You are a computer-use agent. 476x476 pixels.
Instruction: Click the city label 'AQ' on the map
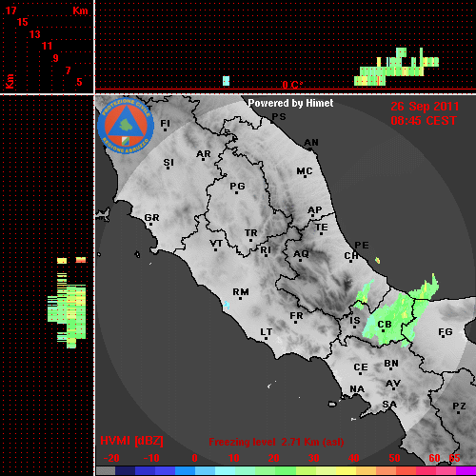pyautogui.click(x=301, y=254)
